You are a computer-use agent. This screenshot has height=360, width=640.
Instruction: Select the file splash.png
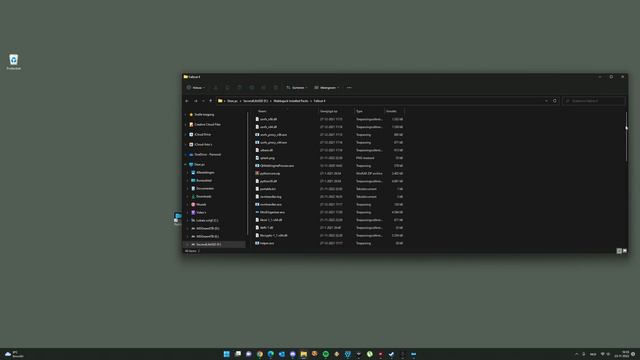[267, 158]
